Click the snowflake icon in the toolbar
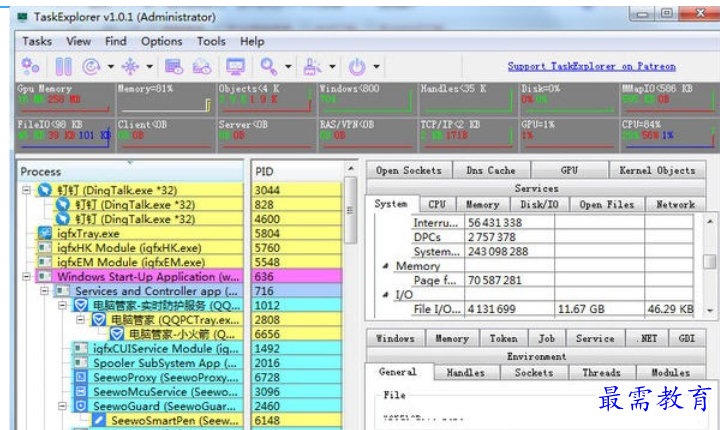 coord(129,67)
